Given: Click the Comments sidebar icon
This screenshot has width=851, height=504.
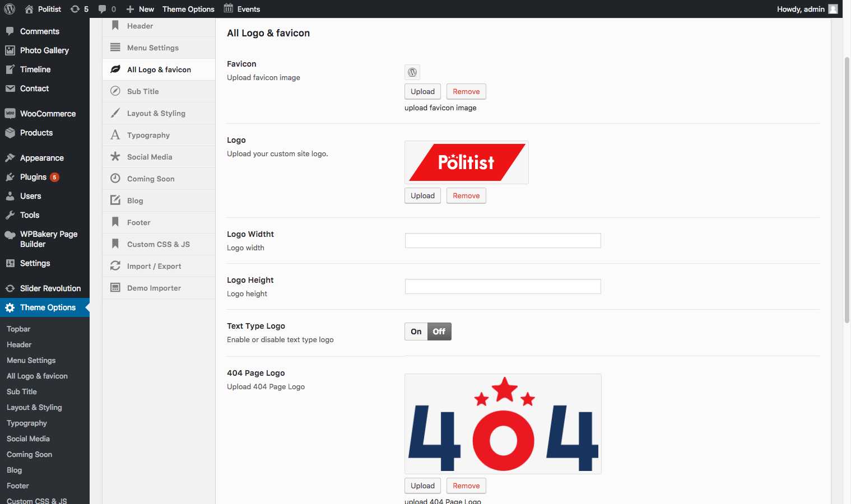Looking at the screenshot, I should 10,31.
